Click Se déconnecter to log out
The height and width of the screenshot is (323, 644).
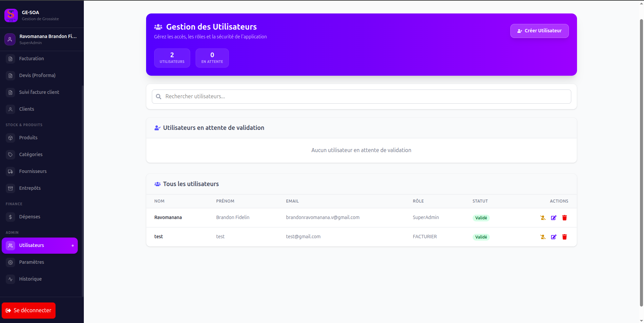click(29, 311)
